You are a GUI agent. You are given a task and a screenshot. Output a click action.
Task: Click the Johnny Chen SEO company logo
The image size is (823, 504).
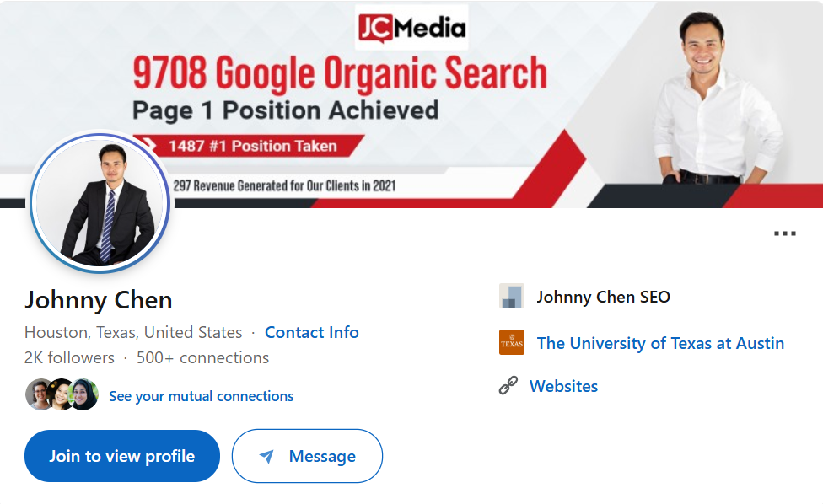(511, 297)
